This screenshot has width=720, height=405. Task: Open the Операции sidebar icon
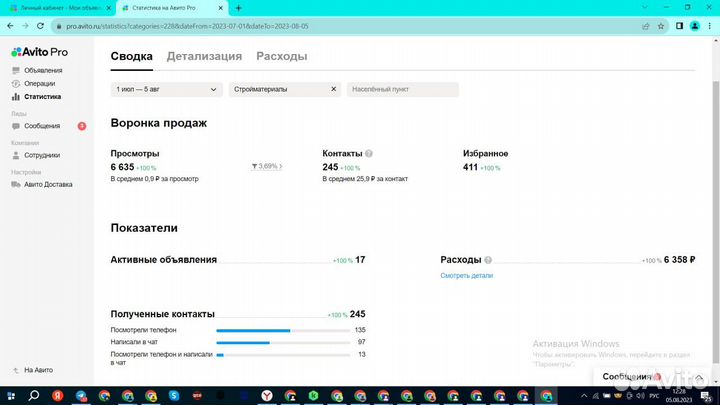16,84
